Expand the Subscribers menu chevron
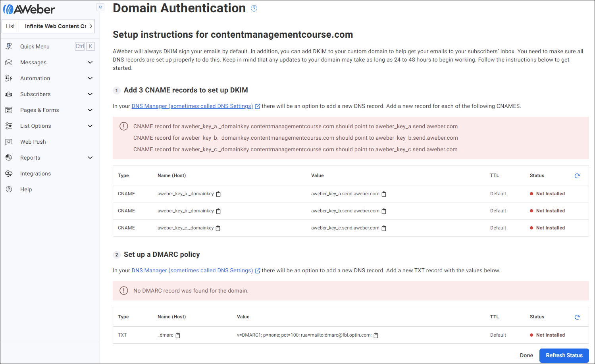Image resolution: width=595 pixels, height=364 pixels. tap(90, 94)
